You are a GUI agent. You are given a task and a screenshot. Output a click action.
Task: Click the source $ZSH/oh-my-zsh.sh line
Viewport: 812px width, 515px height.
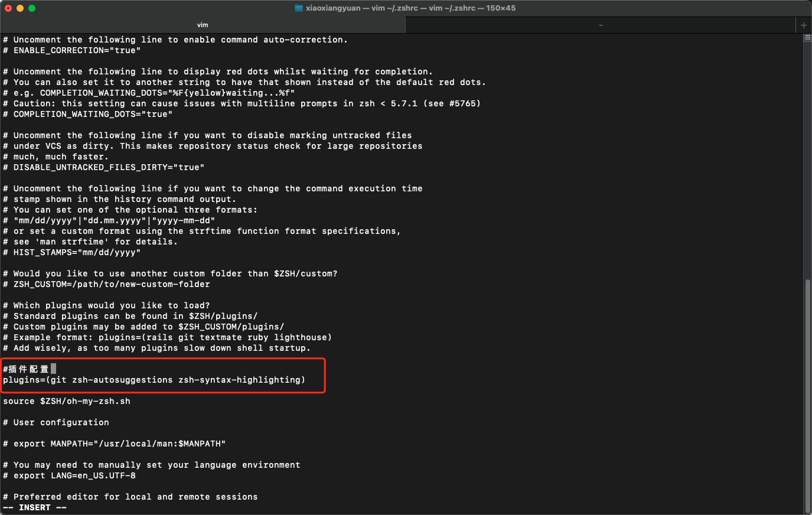67,401
